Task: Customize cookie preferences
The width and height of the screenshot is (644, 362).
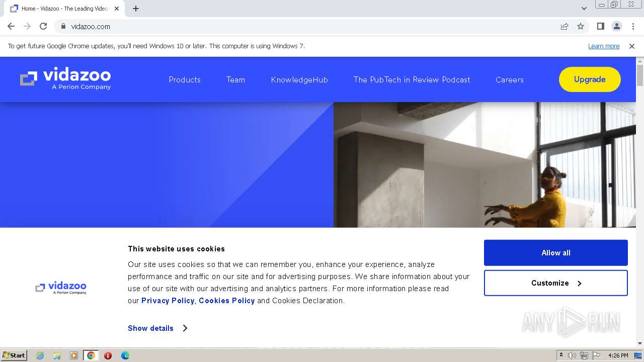Action: (556, 283)
